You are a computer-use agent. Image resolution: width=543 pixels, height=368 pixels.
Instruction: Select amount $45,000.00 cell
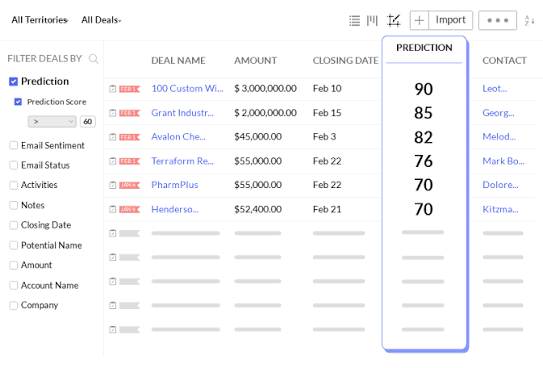point(258,137)
